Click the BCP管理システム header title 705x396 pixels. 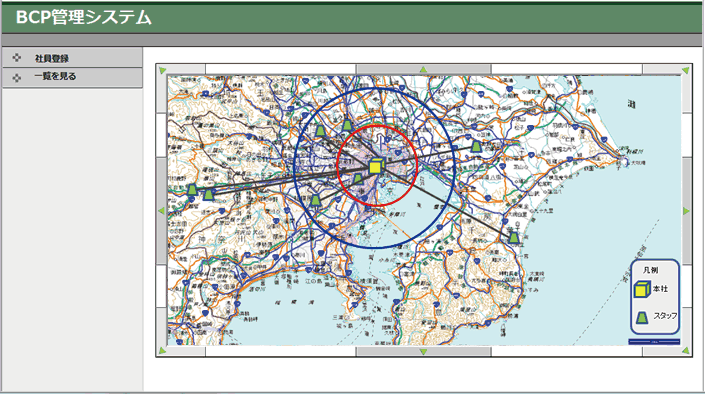(x=84, y=18)
